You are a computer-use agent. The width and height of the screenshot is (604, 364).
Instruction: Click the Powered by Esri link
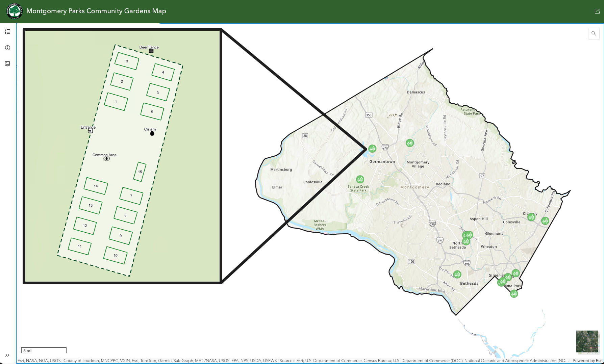point(588,360)
